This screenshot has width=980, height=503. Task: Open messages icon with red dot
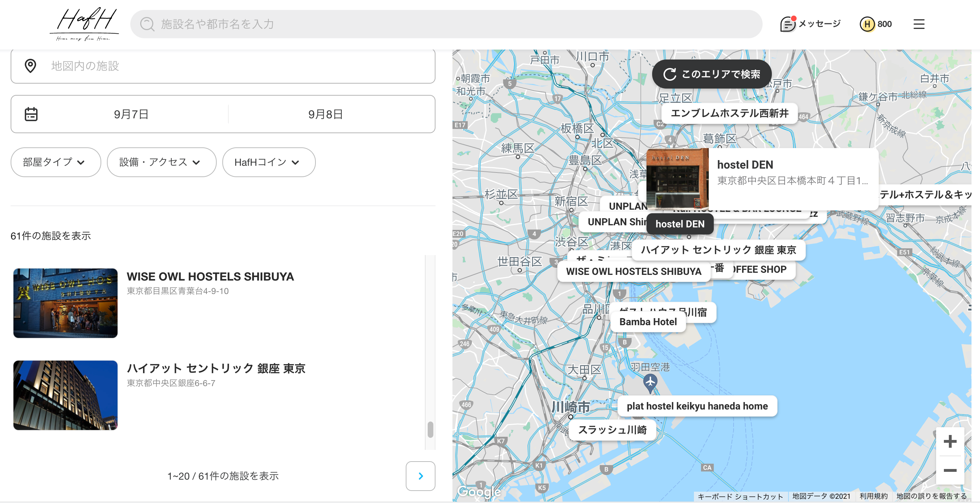(787, 24)
